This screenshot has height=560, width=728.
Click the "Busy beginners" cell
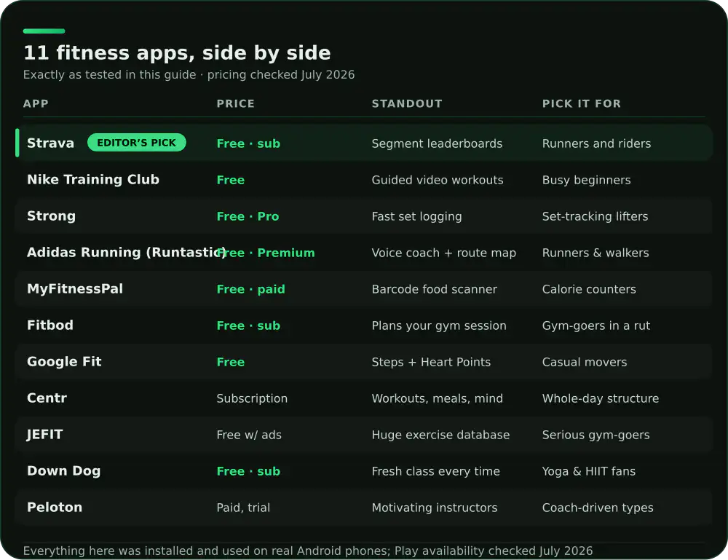click(x=586, y=180)
